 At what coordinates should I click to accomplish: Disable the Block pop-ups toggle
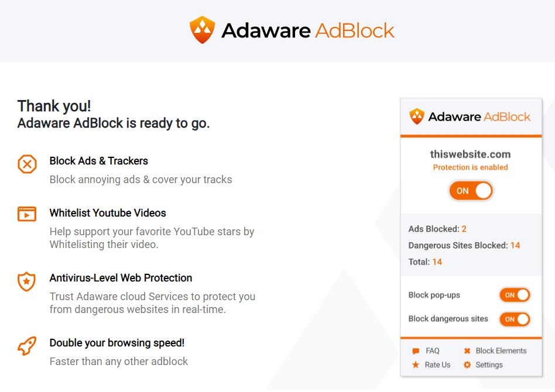[515, 295]
